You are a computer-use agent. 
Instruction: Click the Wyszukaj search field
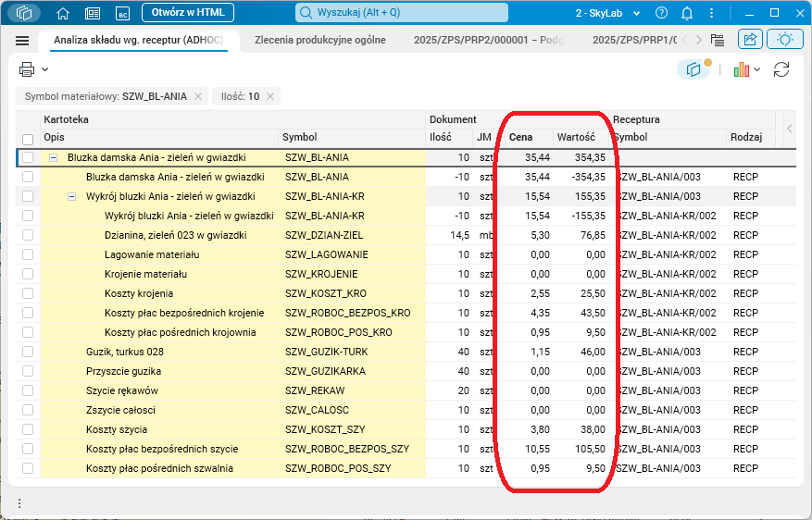(402, 13)
